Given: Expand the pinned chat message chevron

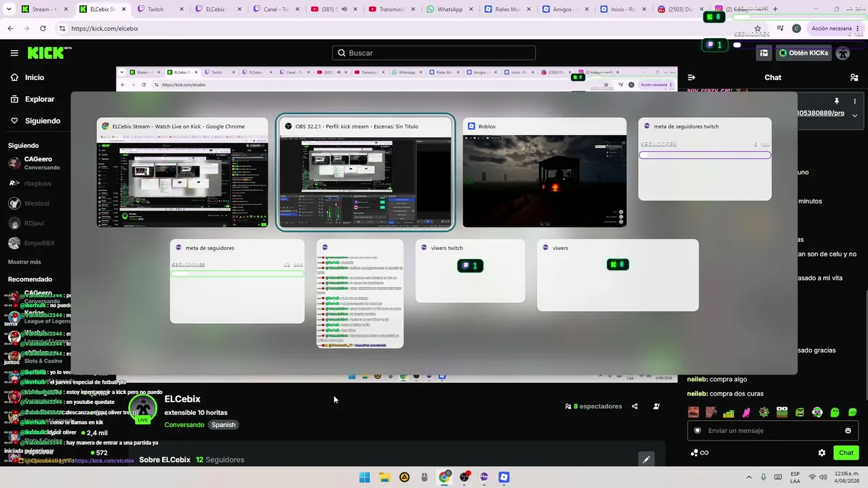Looking at the screenshot, I should (x=854, y=115).
